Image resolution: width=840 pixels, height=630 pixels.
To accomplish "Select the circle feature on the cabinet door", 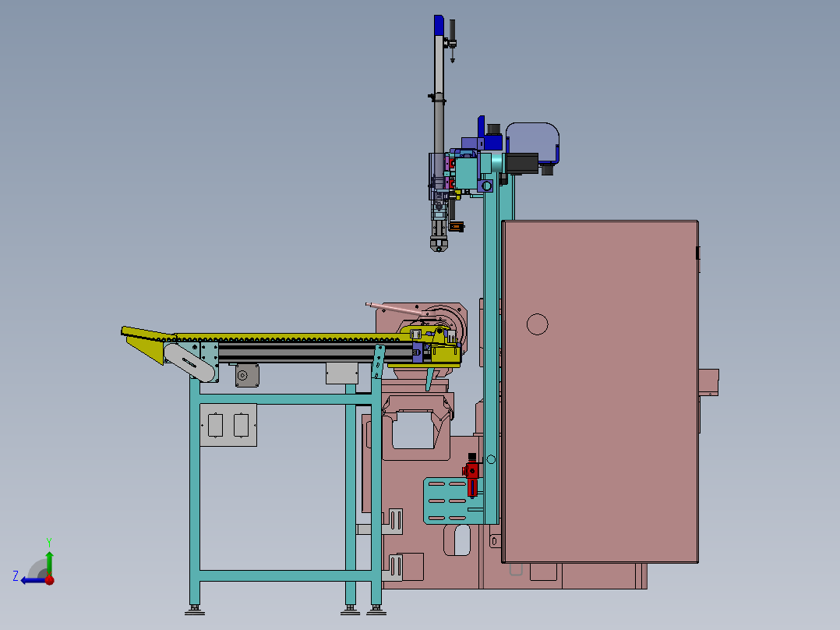I will pyautogui.click(x=538, y=324).
